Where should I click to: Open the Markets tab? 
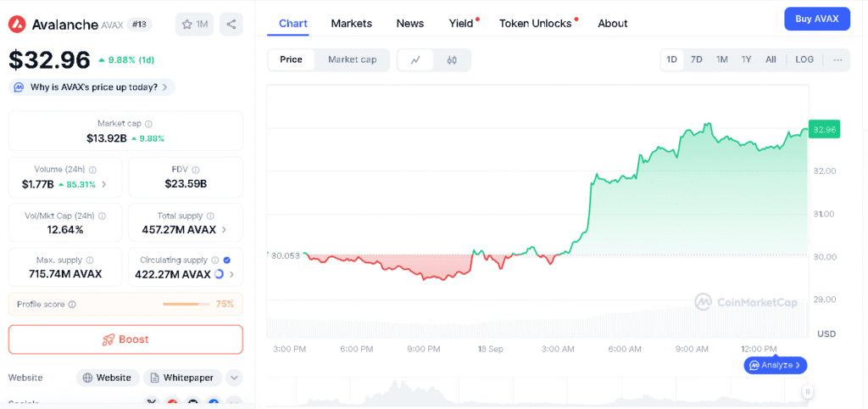[352, 23]
